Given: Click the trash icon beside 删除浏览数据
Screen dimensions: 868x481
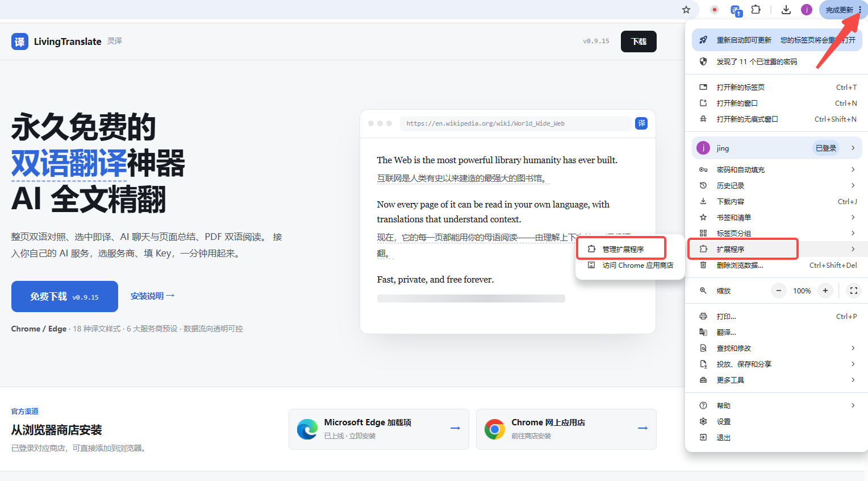Looking at the screenshot, I should 703,265.
